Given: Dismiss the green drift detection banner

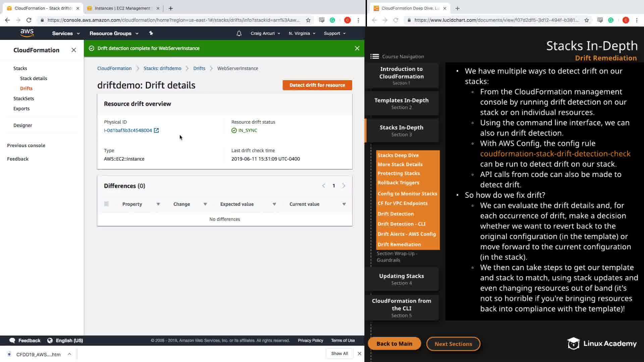Looking at the screenshot, I should tap(357, 48).
